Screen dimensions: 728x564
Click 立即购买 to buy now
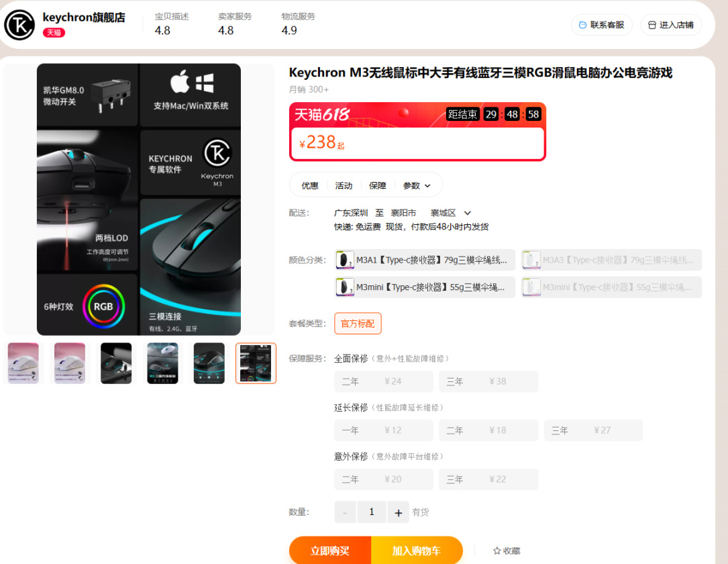(329, 551)
